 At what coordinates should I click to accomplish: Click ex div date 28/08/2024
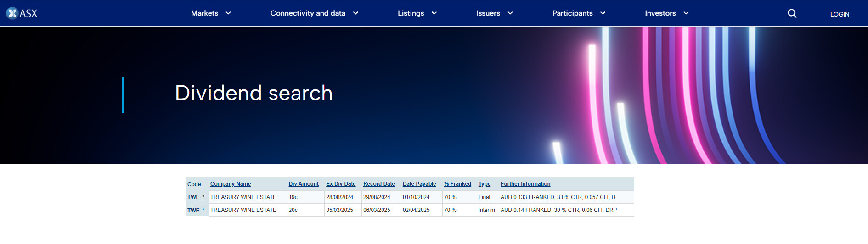coord(340,197)
